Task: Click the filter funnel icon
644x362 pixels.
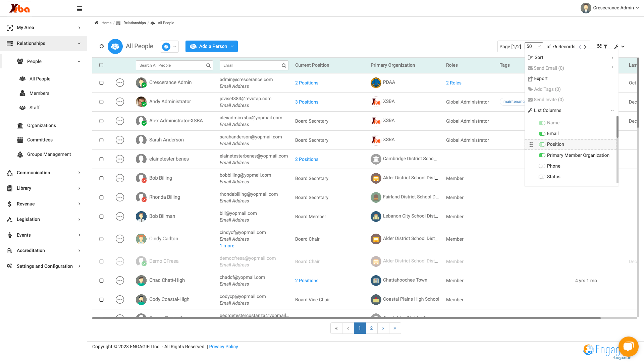Action: point(605,47)
